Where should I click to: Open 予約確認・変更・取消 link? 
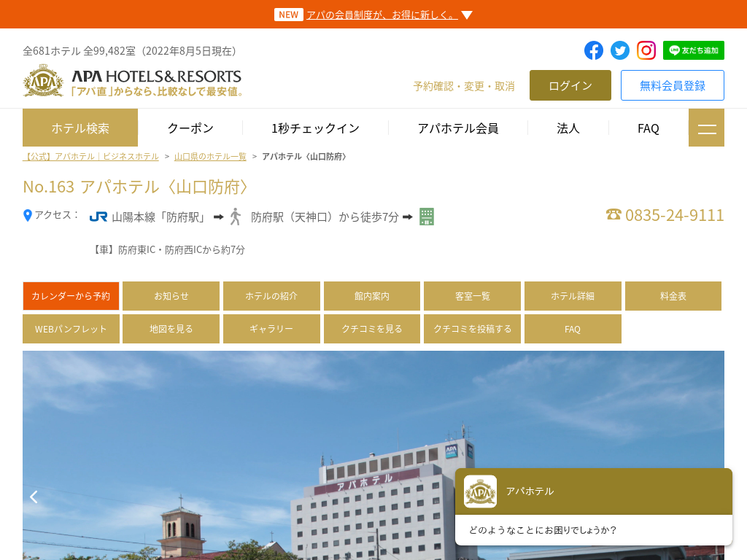(464, 86)
